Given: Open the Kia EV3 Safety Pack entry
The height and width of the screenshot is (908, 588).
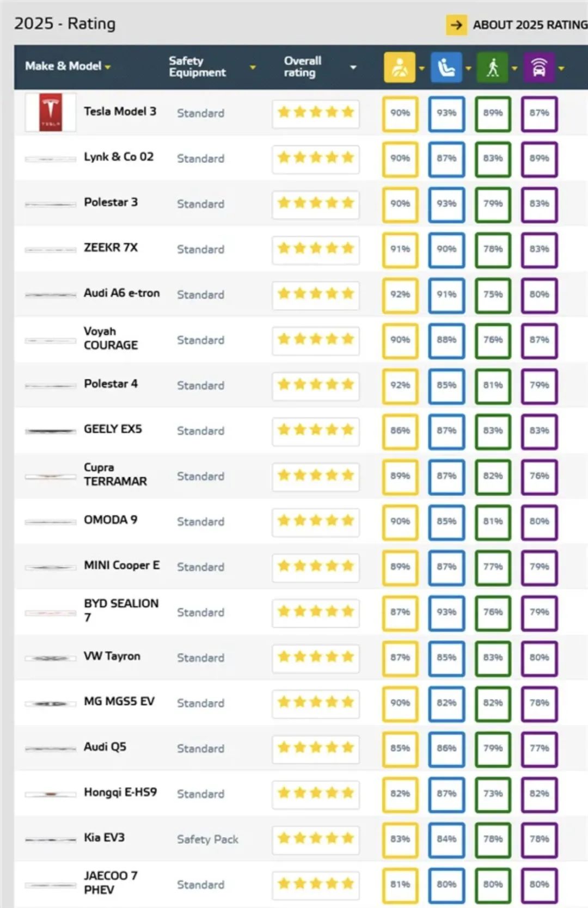Looking at the screenshot, I should (x=207, y=839).
